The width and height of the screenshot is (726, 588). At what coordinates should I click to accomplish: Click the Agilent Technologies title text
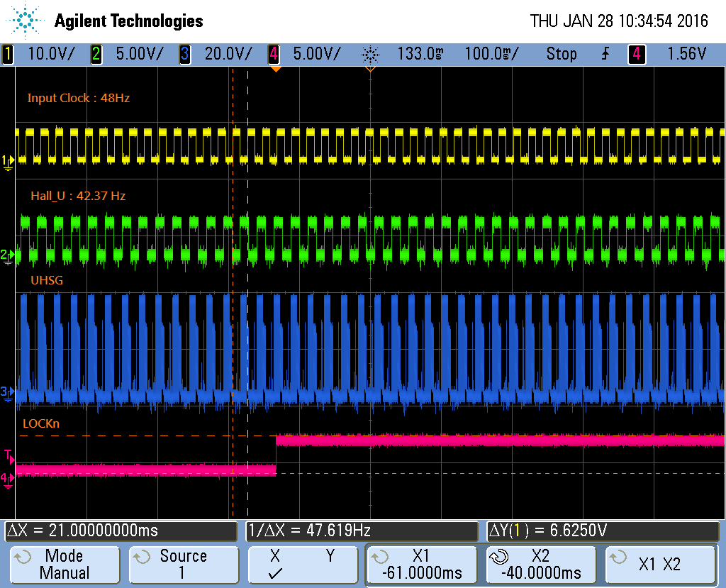point(129,21)
